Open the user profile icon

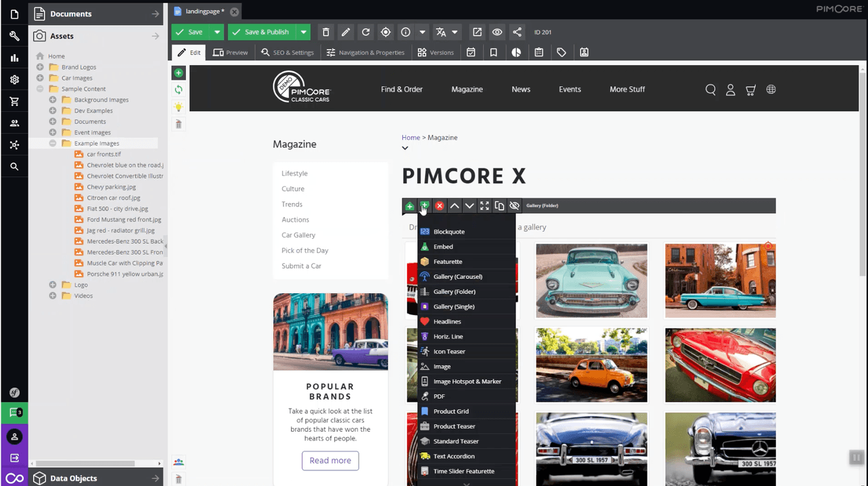pos(14,436)
